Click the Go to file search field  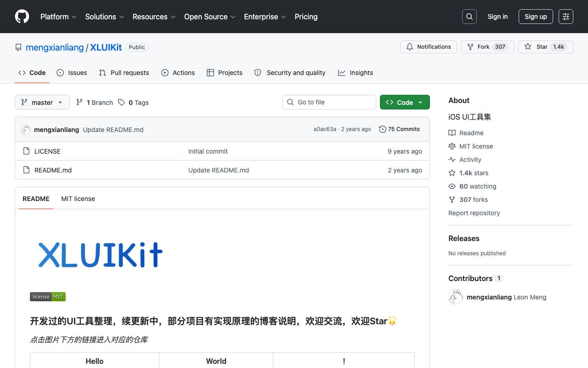pyautogui.click(x=329, y=102)
